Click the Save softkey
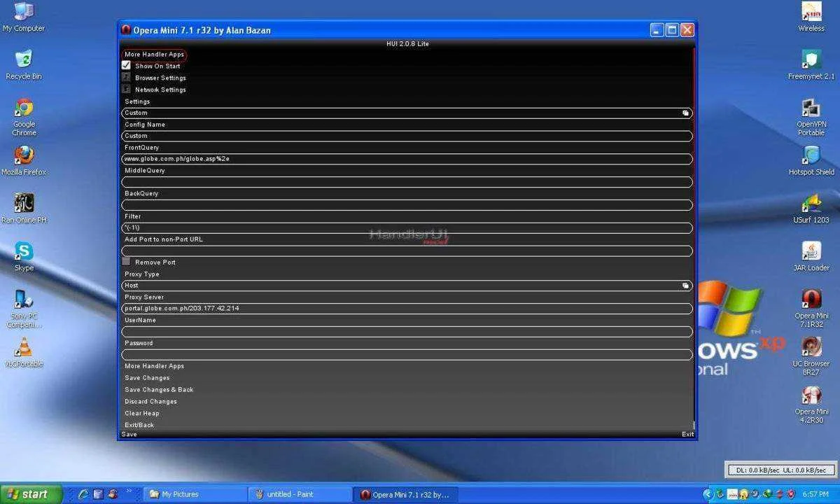The image size is (840, 504). [129, 435]
